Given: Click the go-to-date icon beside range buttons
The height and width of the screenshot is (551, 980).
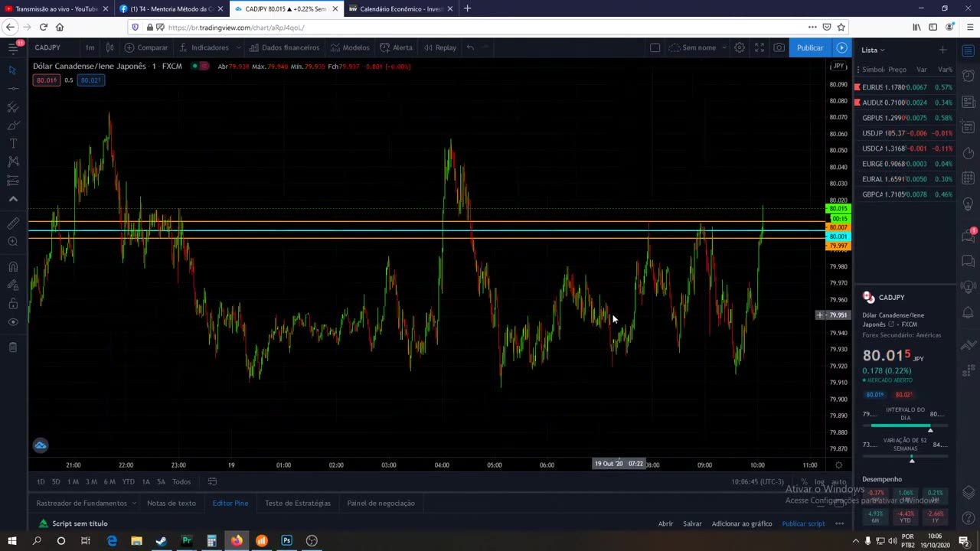Looking at the screenshot, I should pos(212,481).
